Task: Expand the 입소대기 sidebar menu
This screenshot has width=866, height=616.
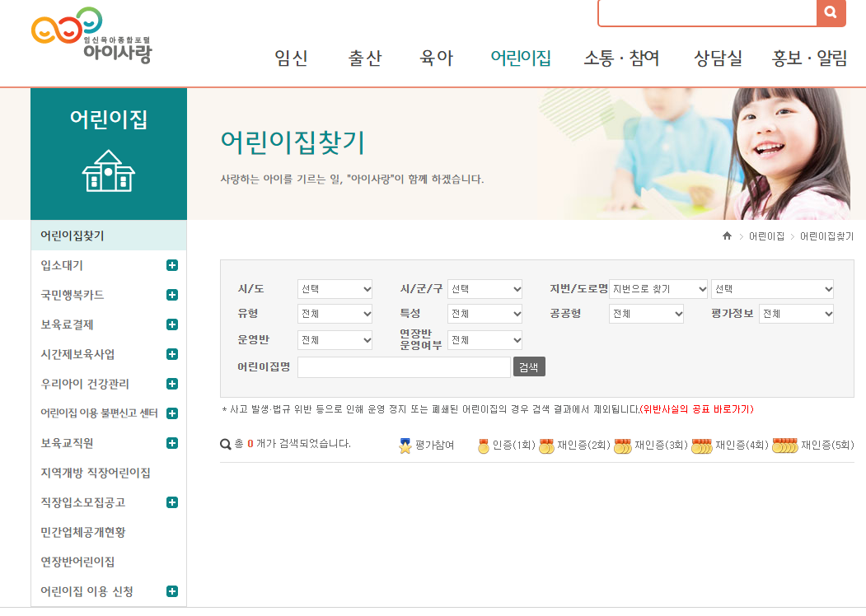Action: [171, 265]
